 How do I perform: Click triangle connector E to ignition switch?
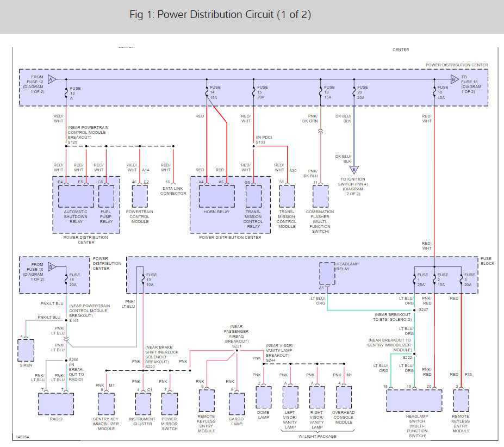pos(354,170)
